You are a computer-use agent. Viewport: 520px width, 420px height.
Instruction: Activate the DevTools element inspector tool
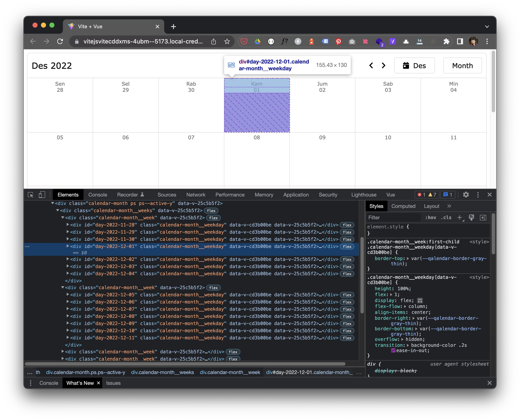point(31,195)
